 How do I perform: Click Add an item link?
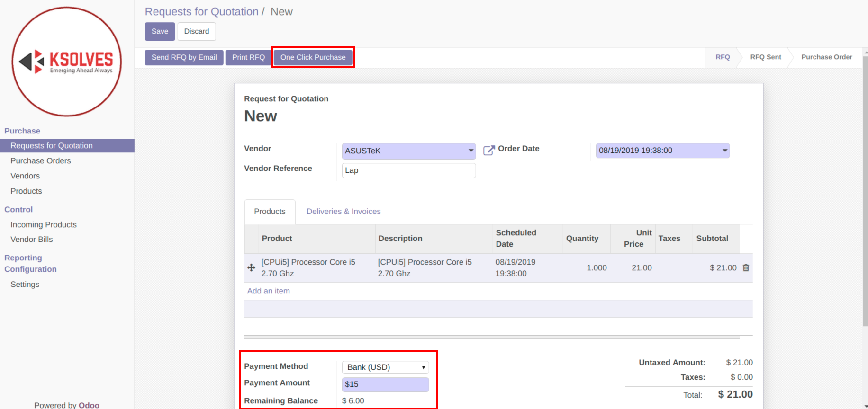[x=268, y=291]
